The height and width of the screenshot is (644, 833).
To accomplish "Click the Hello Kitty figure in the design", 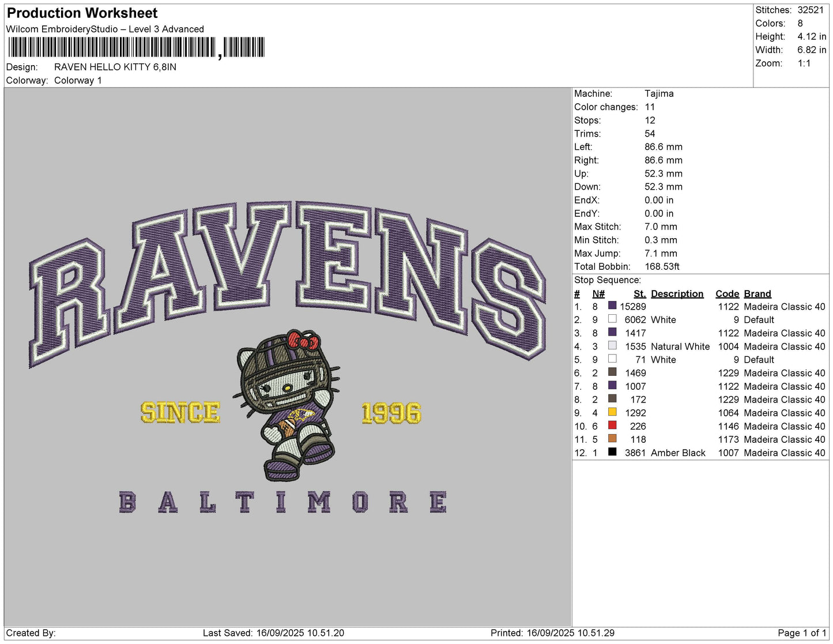I will tap(287, 405).
